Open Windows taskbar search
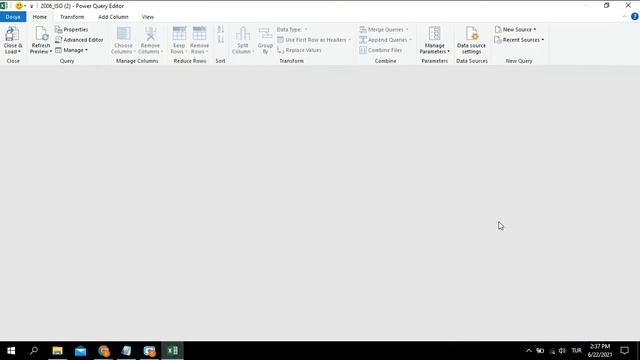Viewport: 640px width, 360px height. [34, 351]
